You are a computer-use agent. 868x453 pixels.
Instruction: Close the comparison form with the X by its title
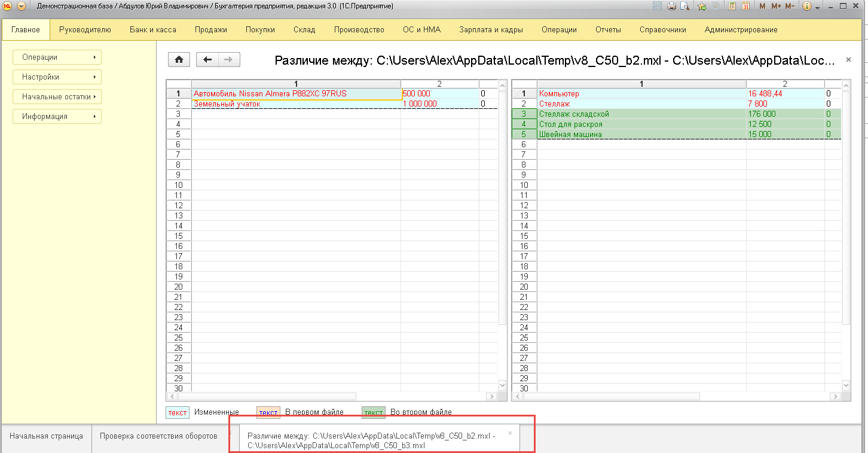pyautogui.click(x=848, y=60)
